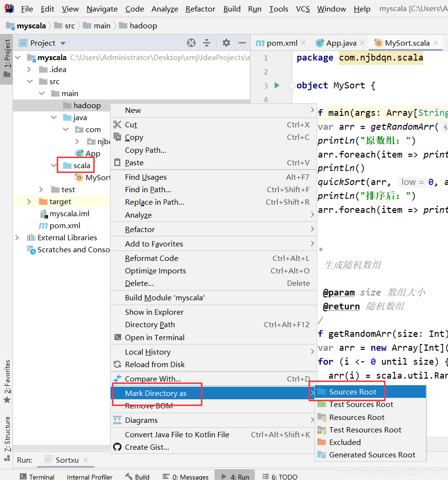The image size is (448, 480).
Task: Collapse the java folder
Action: click(x=54, y=117)
